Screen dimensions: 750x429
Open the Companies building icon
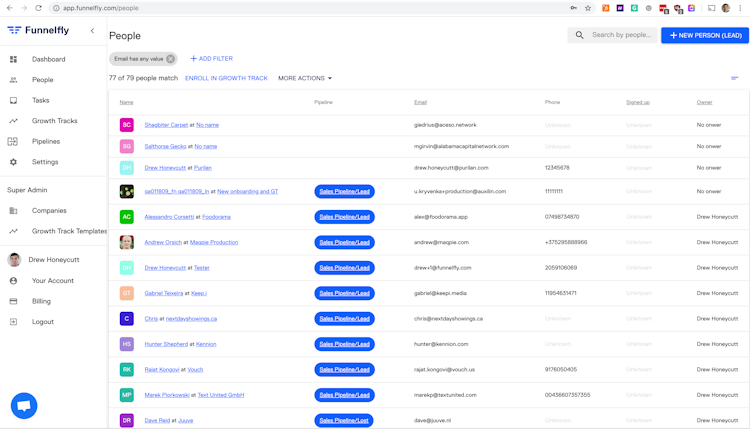click(x=13, y=210)
